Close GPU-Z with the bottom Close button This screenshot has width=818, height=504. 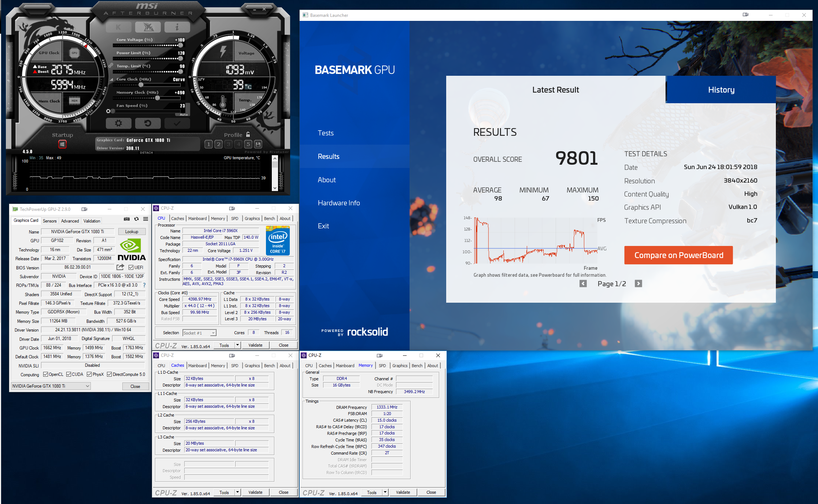pos(135,386)
